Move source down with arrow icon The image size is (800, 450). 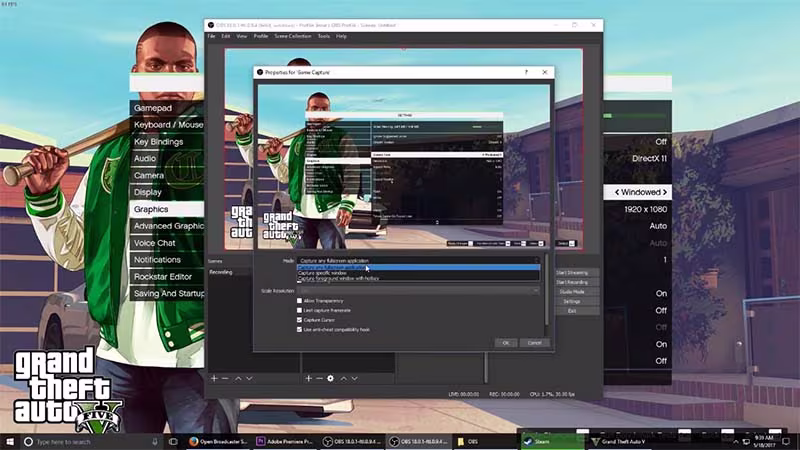355,379
